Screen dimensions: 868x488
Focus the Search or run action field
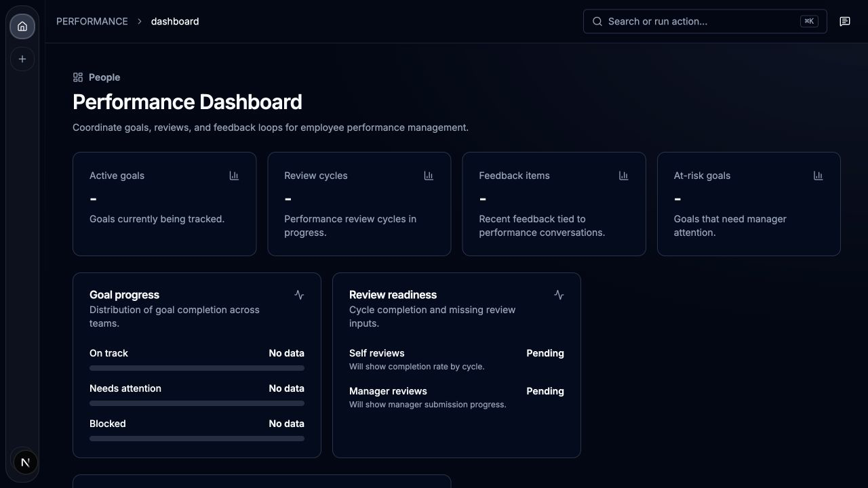705,22
